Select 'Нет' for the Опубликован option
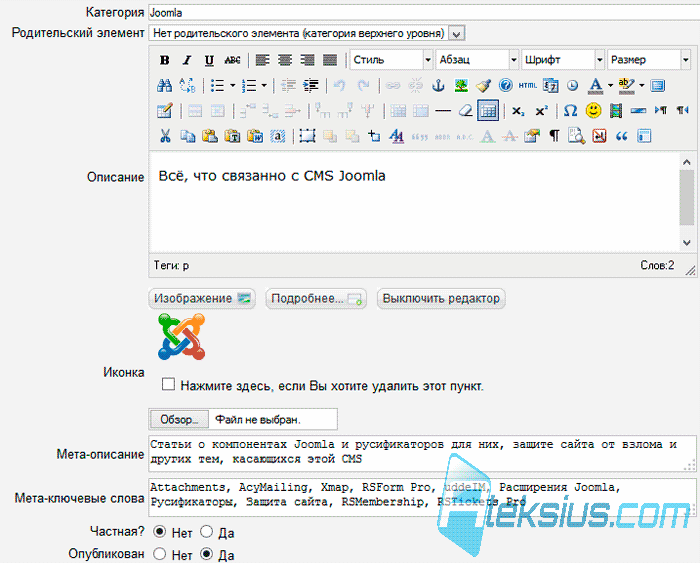Screen dimensions: 700x563 159,554
